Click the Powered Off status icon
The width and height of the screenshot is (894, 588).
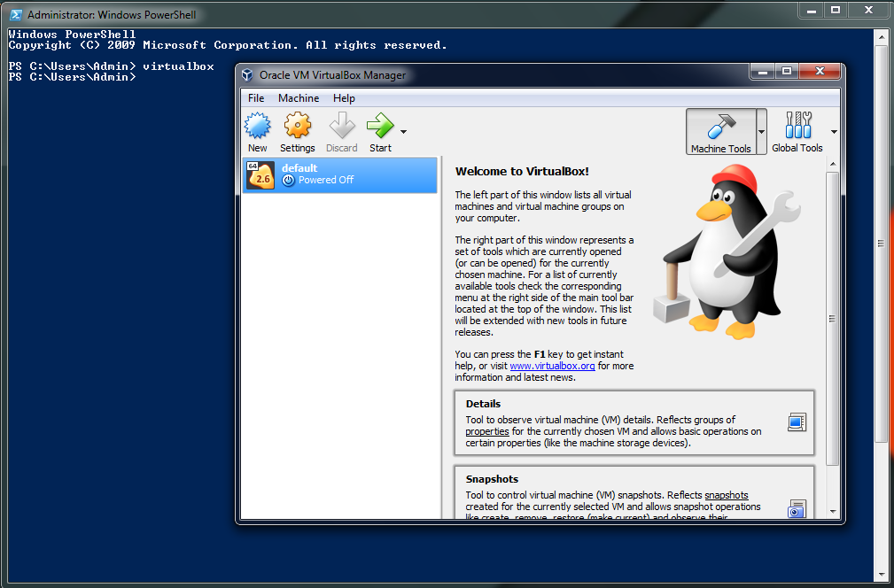[288, 180]
